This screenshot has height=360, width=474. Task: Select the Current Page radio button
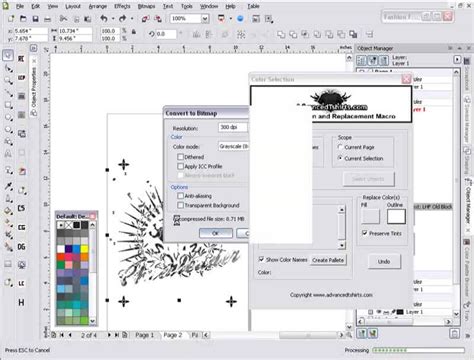pyautogui.click(x=340, y=147)
